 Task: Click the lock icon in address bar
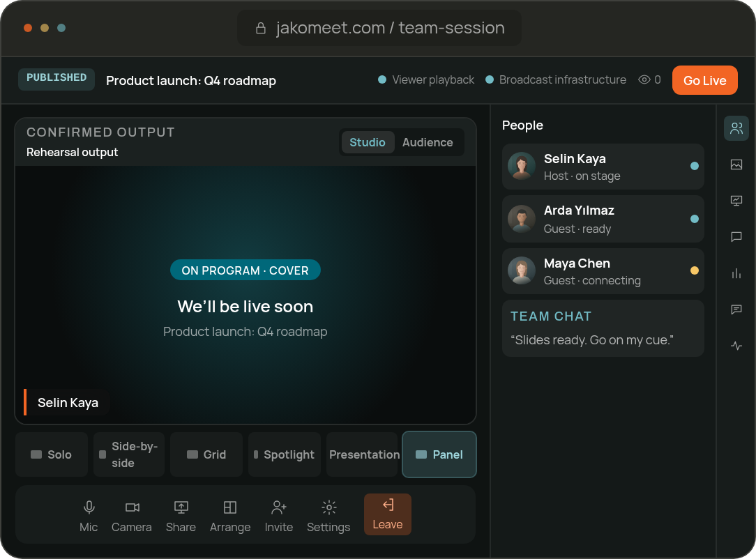[x=260, y=28]
